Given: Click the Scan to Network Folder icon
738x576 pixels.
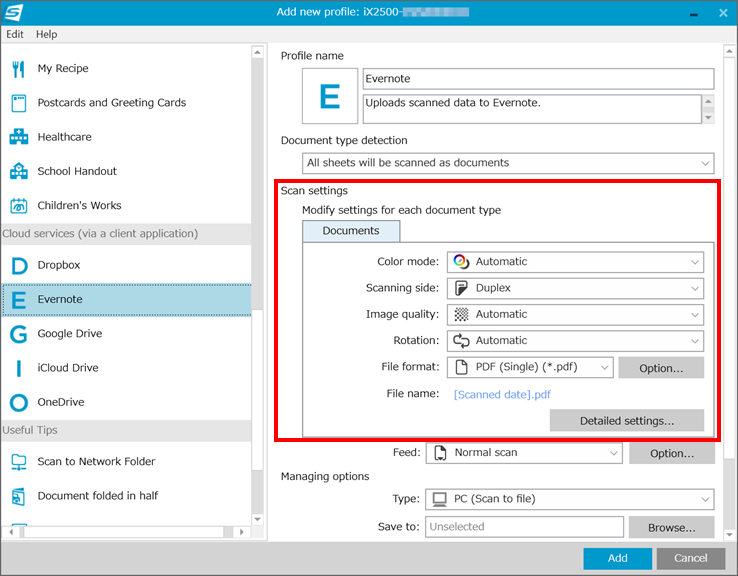Looking at the screenshot, I should tap(18, 462).
